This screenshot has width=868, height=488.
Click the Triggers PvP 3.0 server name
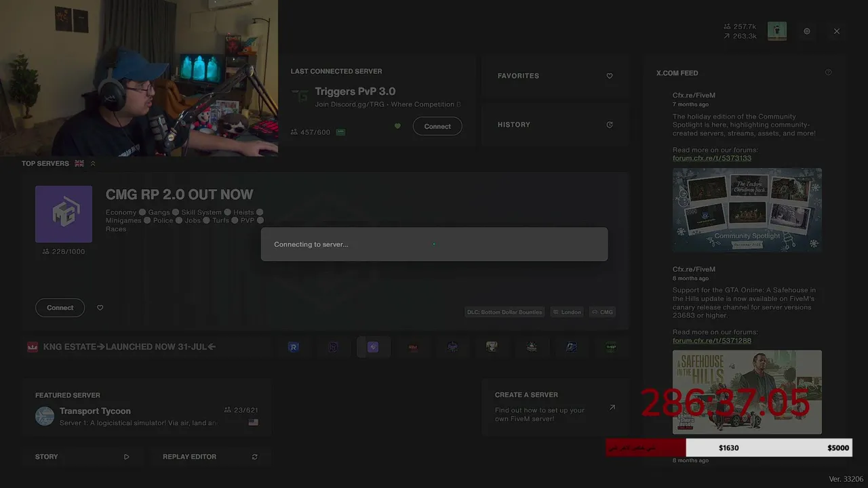coord(355,91)
